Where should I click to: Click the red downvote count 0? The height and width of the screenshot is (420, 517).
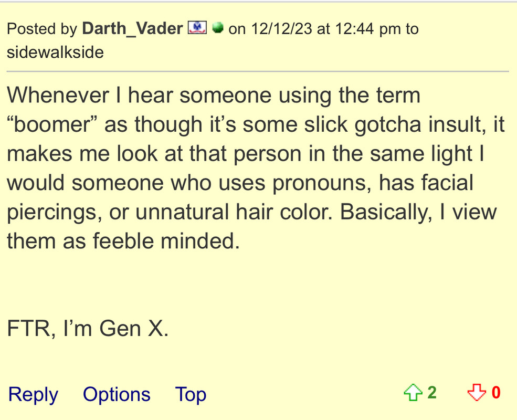coord(496,393)
